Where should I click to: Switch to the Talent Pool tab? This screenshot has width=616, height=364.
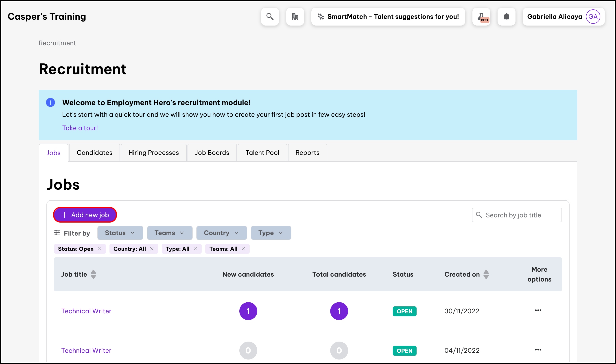pyautogui.click(x=262, y=153)
